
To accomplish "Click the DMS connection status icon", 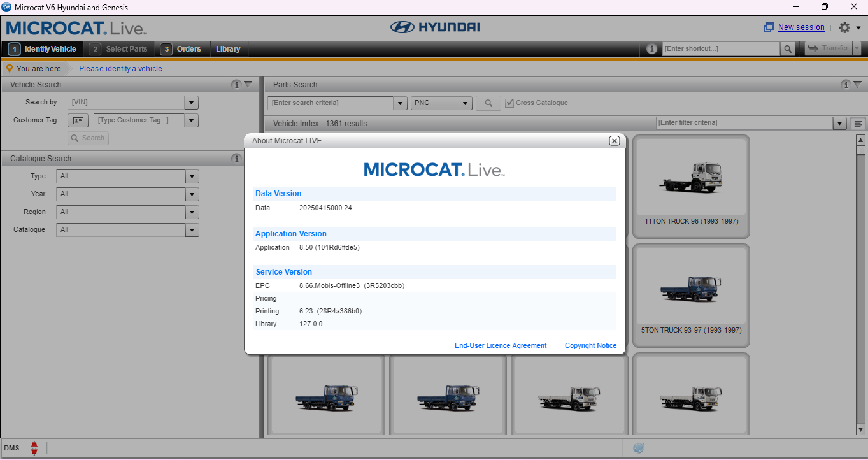I will 34,448.
